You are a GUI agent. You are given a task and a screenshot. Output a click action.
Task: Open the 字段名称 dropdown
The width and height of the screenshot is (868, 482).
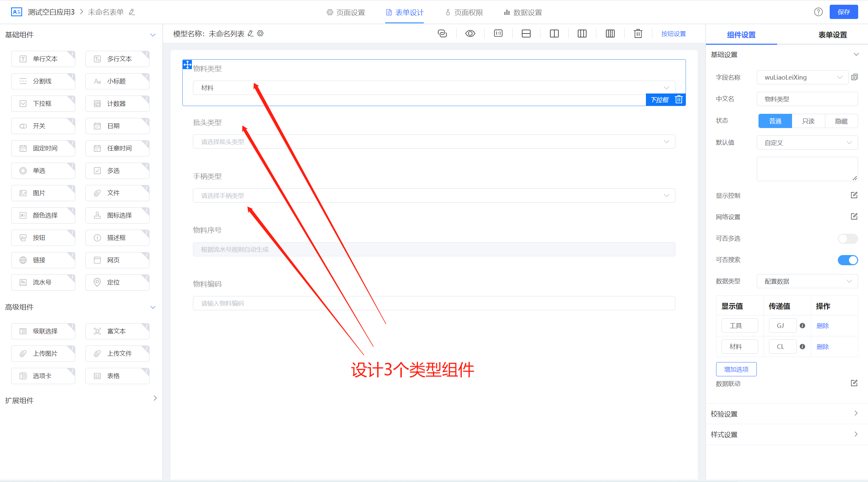pos(803,77)
